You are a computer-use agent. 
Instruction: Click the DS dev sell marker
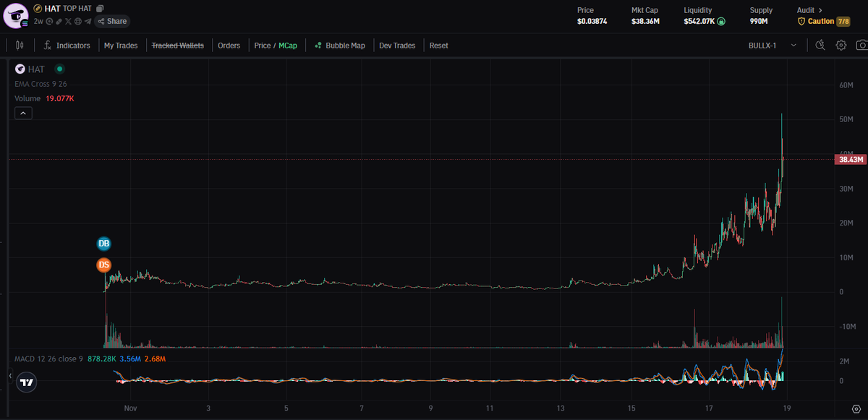(104, 265)
